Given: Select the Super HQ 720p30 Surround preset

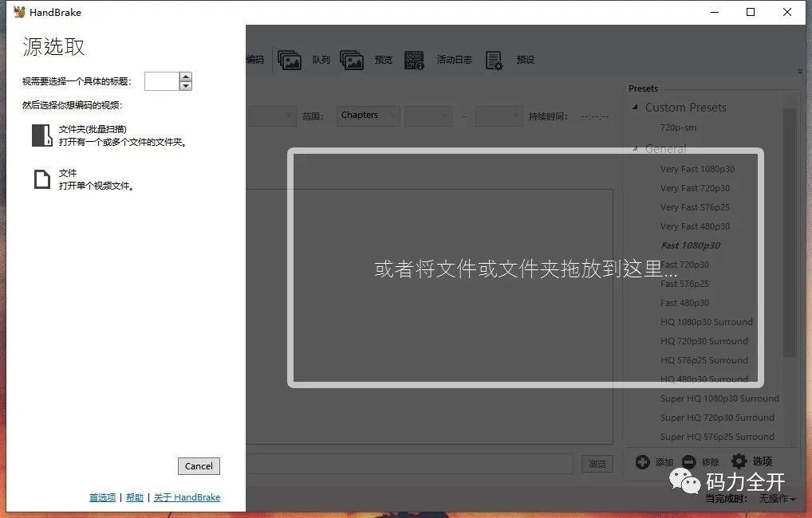Looking at the screenshot, I should tap(717, 418).
